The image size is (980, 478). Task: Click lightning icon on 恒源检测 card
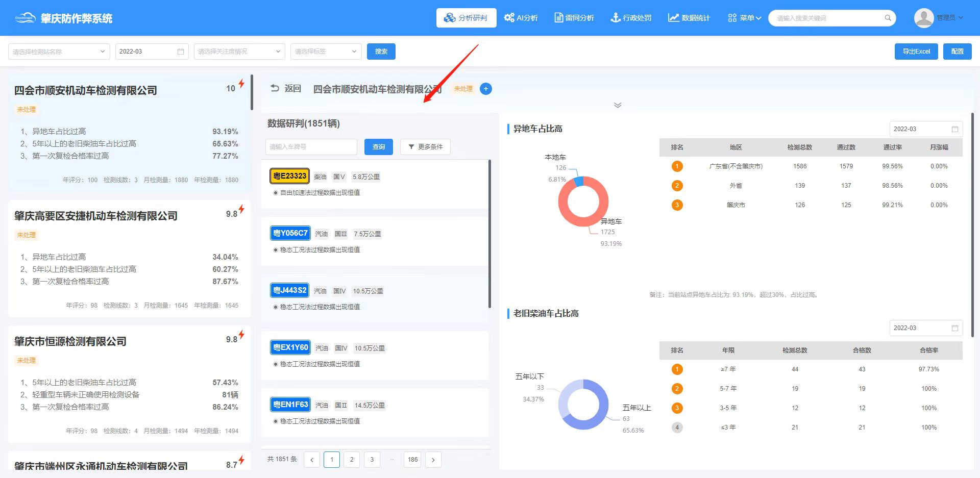click(241, 335)
